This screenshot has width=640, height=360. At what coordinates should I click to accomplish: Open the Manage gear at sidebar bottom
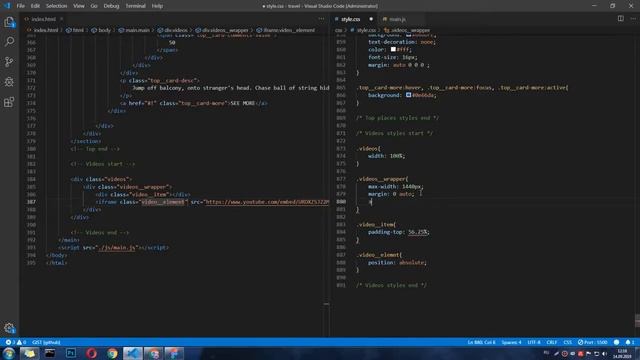pyautogui.click(x=9, y=327)
